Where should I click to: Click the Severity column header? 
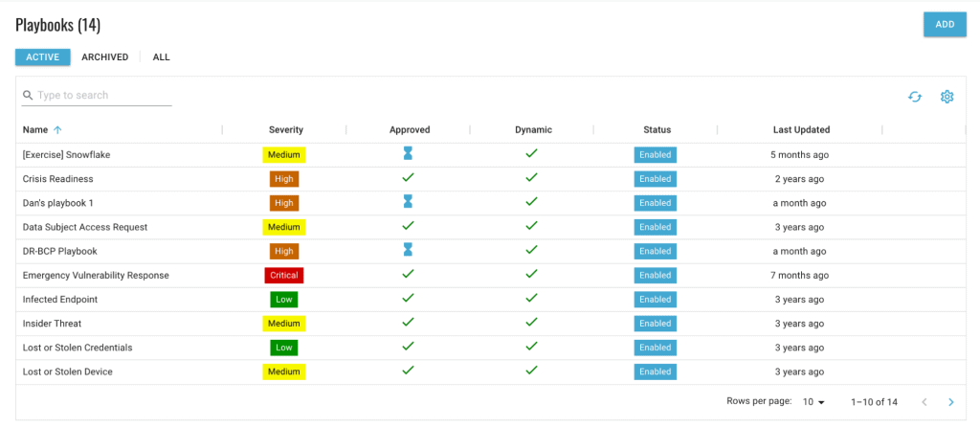[x=286, y=130]
